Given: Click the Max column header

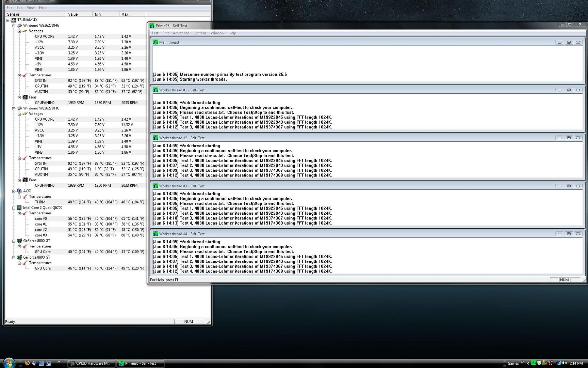Looking at the screenshot, I should click(132, 14).
